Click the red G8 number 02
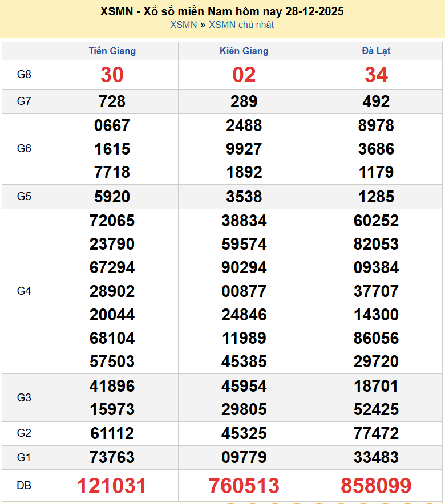 (x=244, y=75)
